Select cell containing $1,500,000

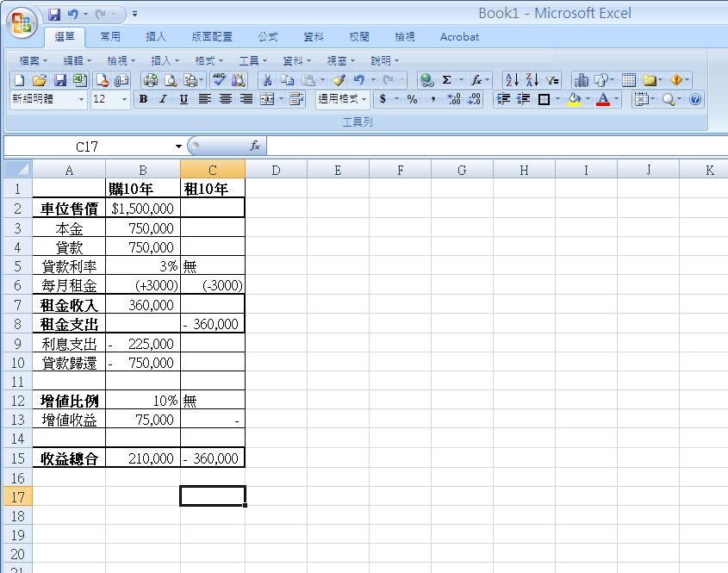point(142,208)
